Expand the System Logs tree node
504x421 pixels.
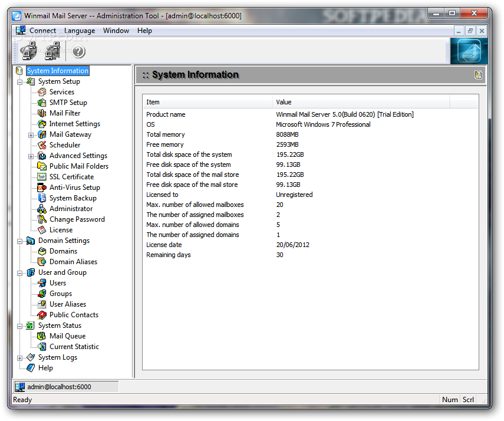pyautogui.click(x=20, y=358)
